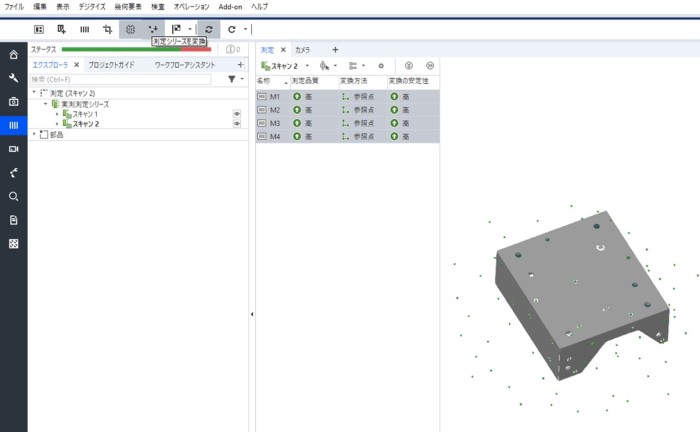Open 表示 menu
Image resolution: width=700 pixels, height=432 pixels.
[x=63, y=7]
